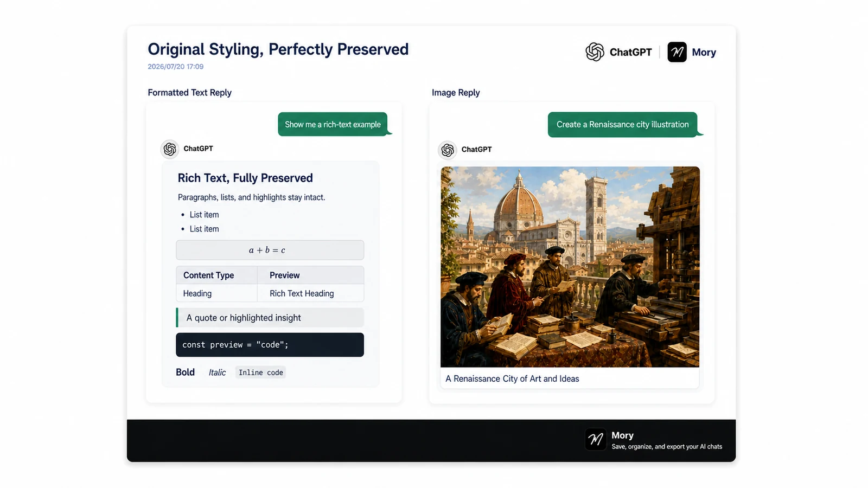This screenshot has width=868, height=488.
Task: Select 'Create a Renaissance city illustration' message bubble
Action: pos(623,125)
